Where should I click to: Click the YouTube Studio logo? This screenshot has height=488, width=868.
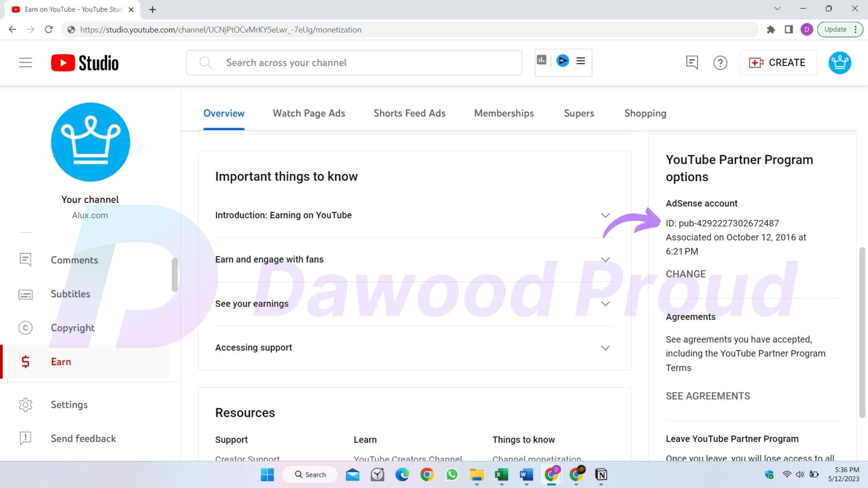[85, 63]
